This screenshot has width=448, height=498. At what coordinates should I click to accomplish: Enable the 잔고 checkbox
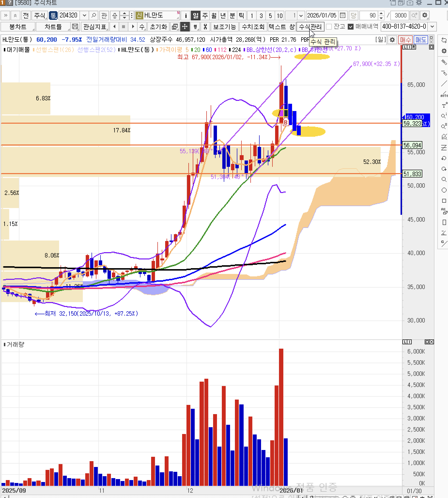(329, 27)
